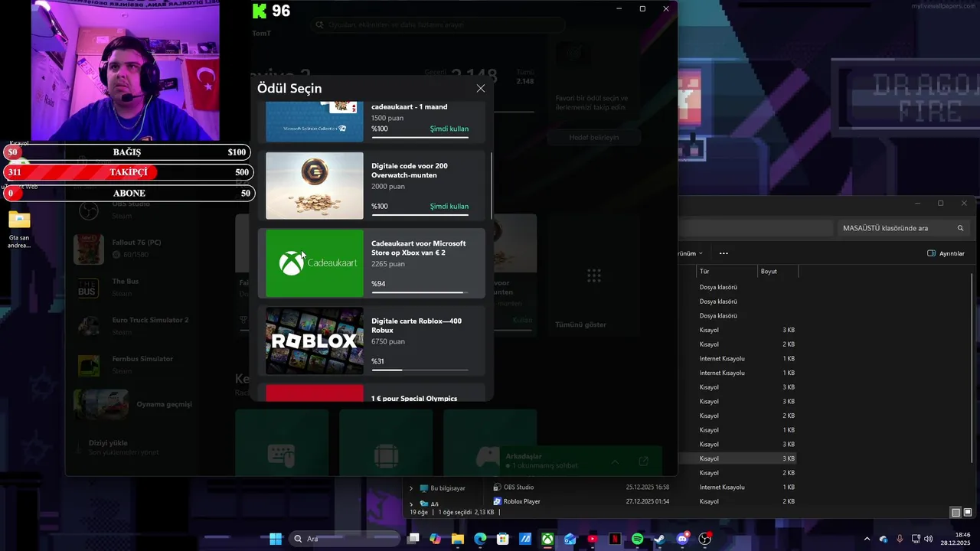
Task: Click the date 25.12.2025 16:58
Action: [x=647, y=487]
